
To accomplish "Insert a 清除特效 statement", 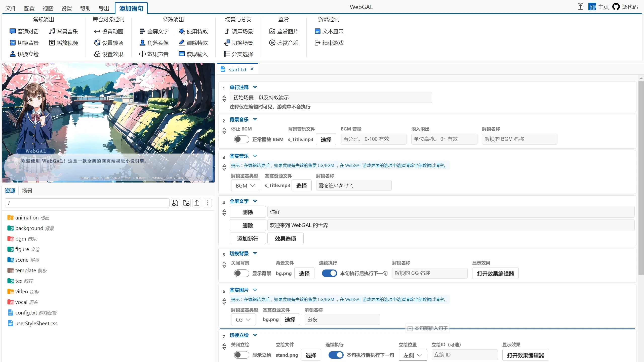I will click(193, 43).
